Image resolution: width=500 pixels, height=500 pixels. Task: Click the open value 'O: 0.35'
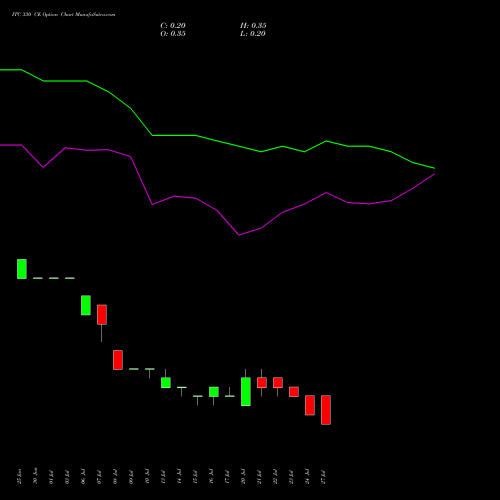tap(173, 34)
